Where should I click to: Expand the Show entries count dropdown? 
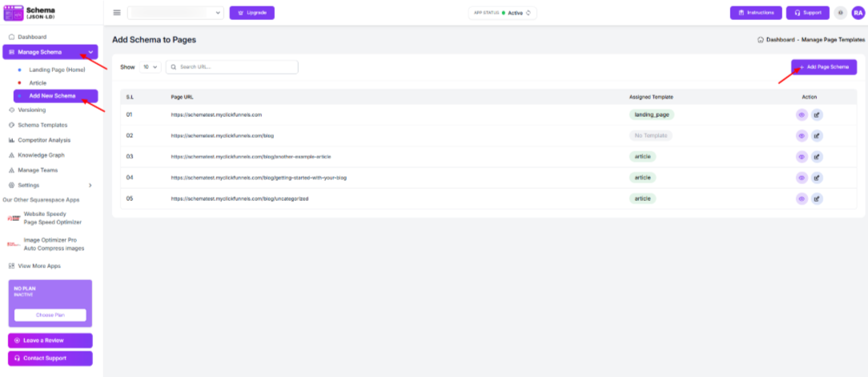pyautogui.click(x=150, y=67)
